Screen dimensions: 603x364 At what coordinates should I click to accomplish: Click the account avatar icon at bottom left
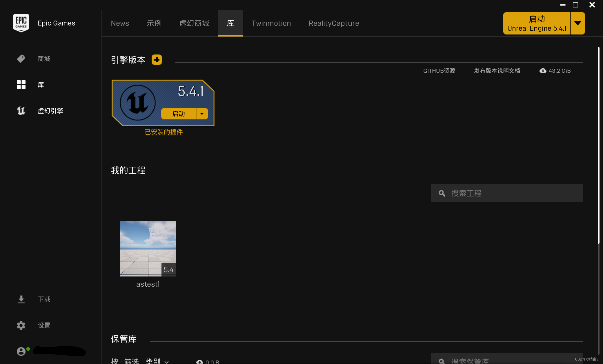pos(21,351)
